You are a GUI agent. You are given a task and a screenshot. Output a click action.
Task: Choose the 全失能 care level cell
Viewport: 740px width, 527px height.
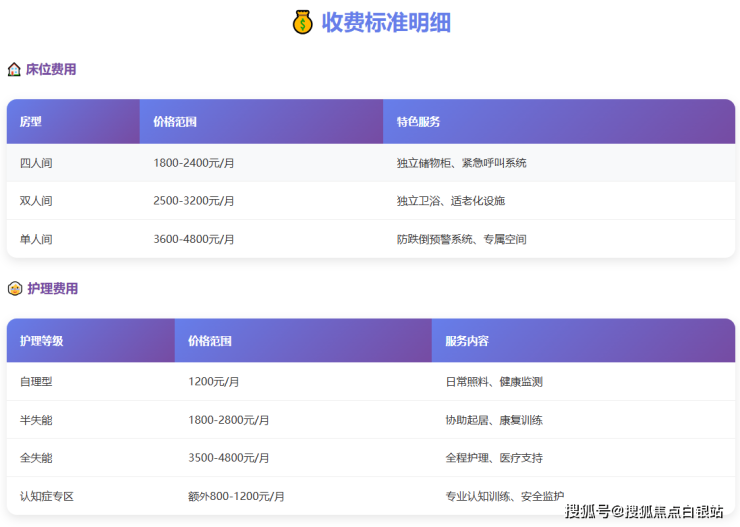click(36, 458)
